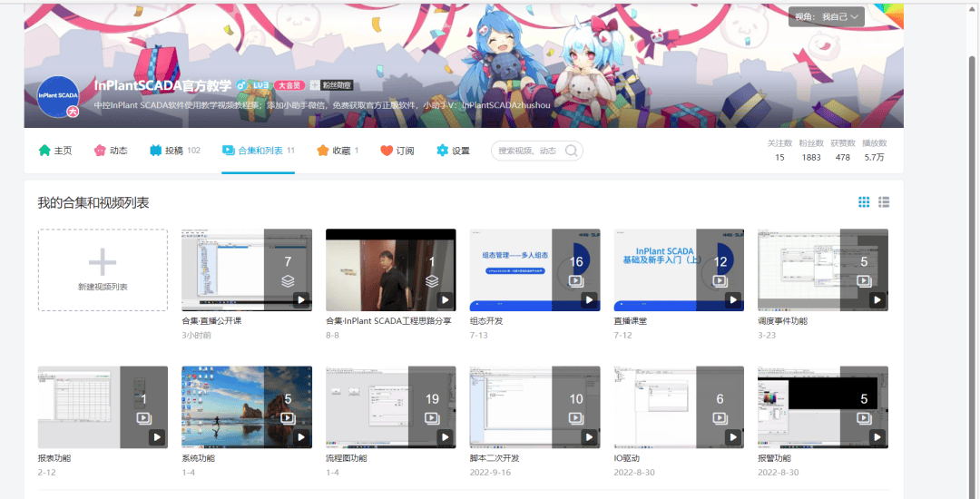980x499 pixels.
Task: Play all in 脚本二次开发 list
Action: tap(590, 437)
